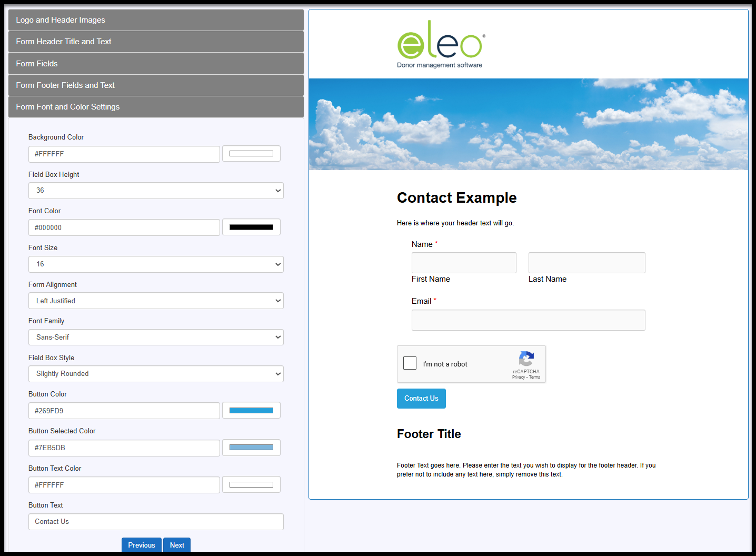Click 'Here is where your header text will go.'
Screen dimensions: 756x556
coord(455,223)
